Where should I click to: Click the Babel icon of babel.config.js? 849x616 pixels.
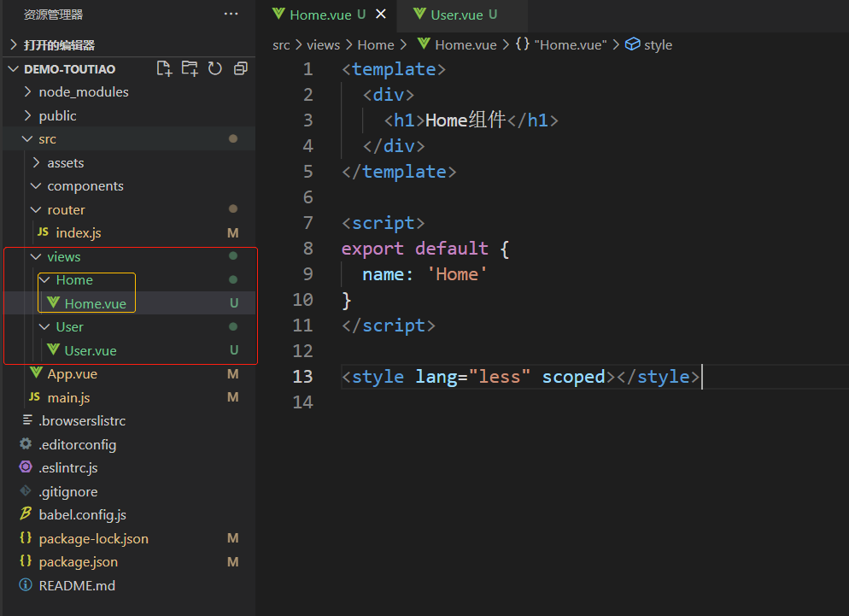26,514
